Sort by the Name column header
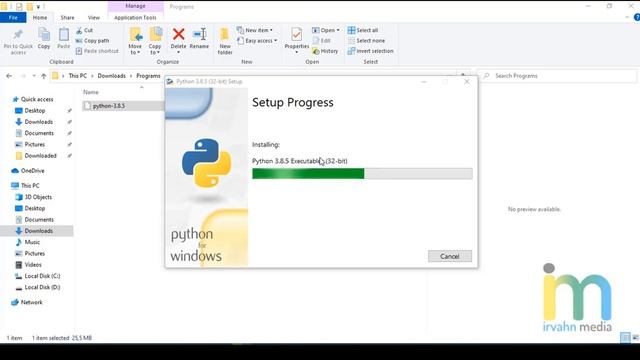The width and height of the screenshot is (640, 360). coord(91,92)
